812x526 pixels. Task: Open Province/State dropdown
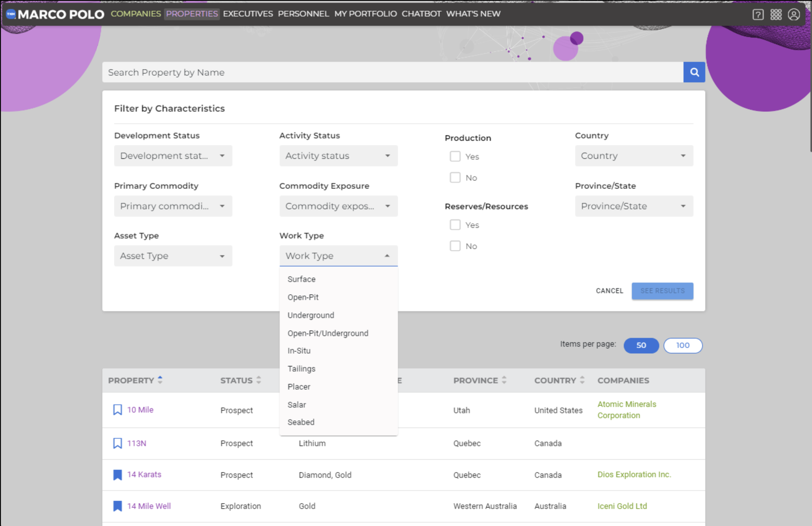click(x=634, y=206)
